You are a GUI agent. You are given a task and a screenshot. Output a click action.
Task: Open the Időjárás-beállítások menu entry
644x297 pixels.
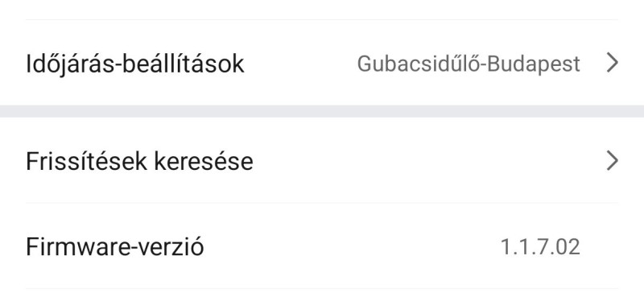pyautogui.click(x=322, y=63)
